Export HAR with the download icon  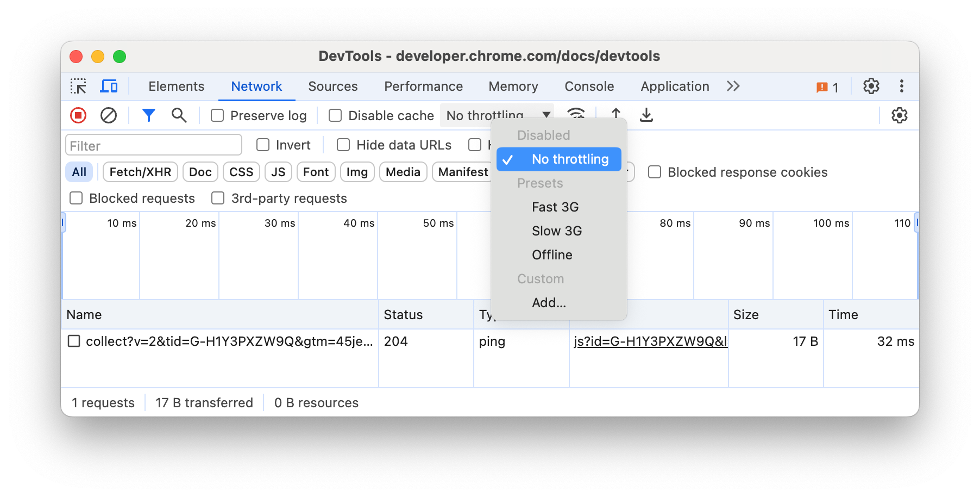click(646, 115)
